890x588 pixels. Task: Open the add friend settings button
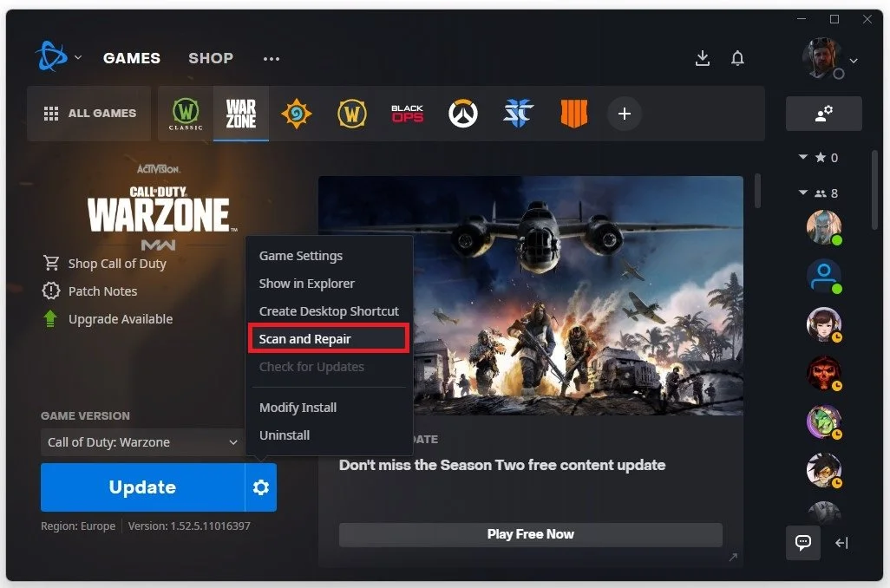tap(823, 114)
